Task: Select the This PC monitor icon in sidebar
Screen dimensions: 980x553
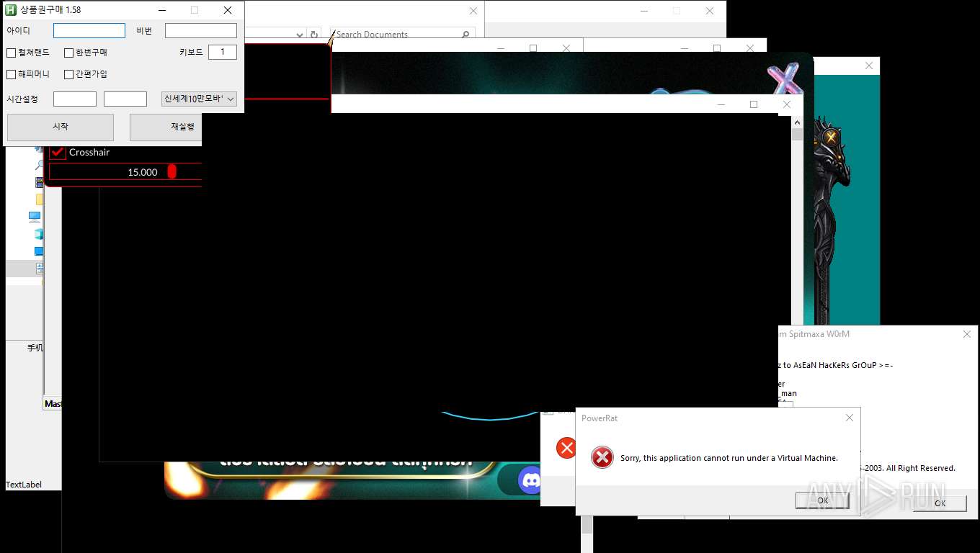Action: [35, 216]
